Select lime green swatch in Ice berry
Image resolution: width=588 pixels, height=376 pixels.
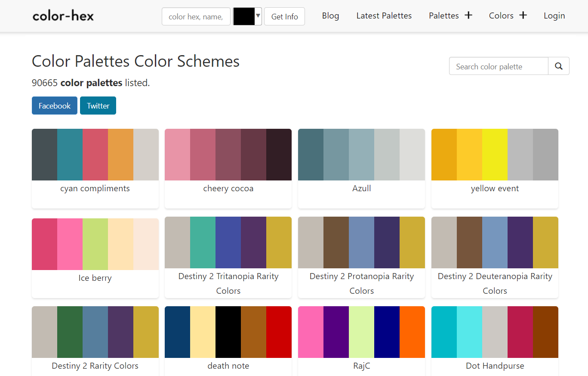tap(95, 244)
